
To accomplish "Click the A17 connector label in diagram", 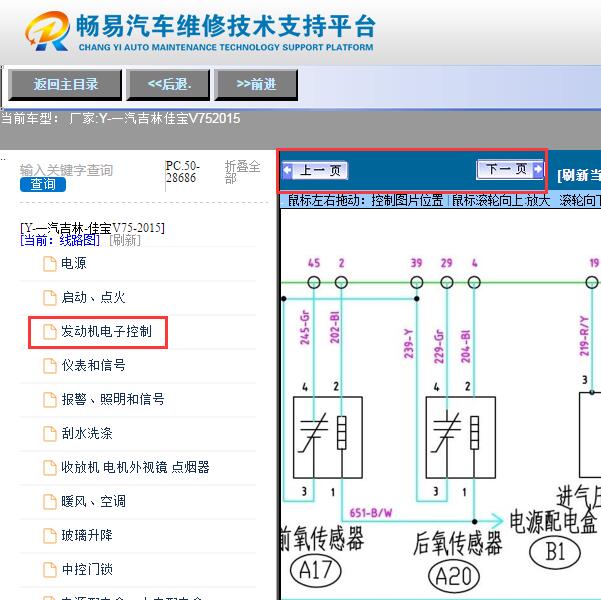I will tap(315, 570).
